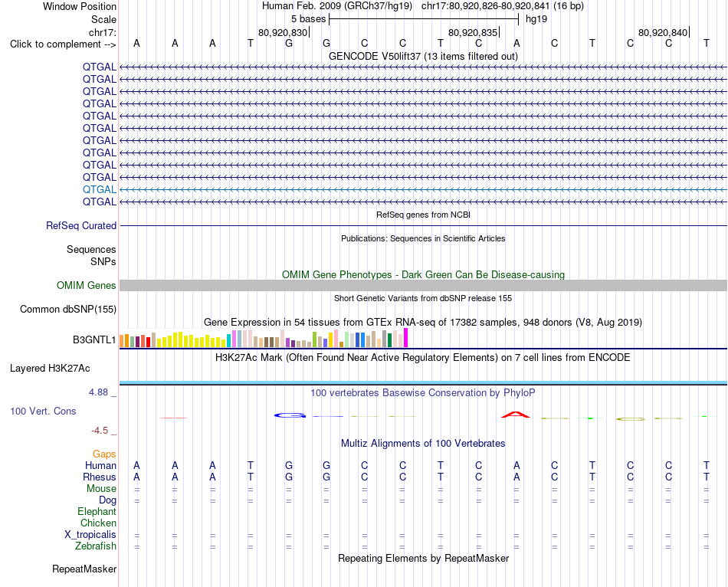Screen dimensions: 728x587
Task: Click 'Repeating Elements by RepeatMasker' title
Action: click(423, 558)
